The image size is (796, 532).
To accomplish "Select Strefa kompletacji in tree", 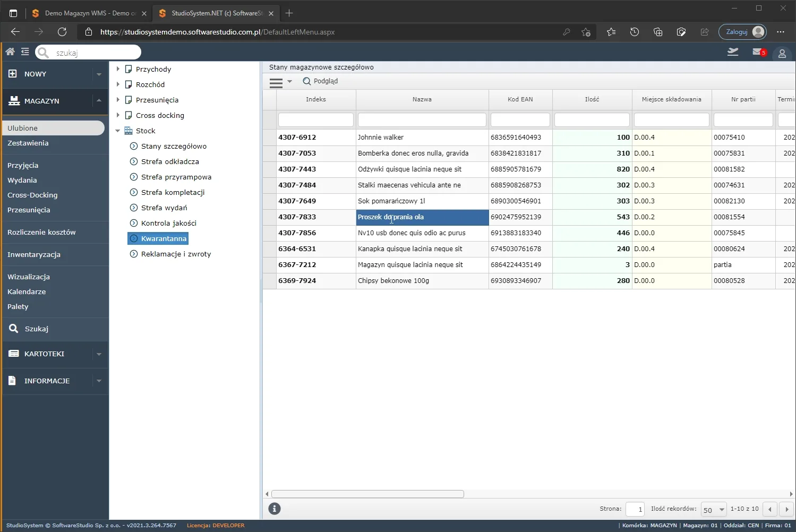I will pos(173,192).
